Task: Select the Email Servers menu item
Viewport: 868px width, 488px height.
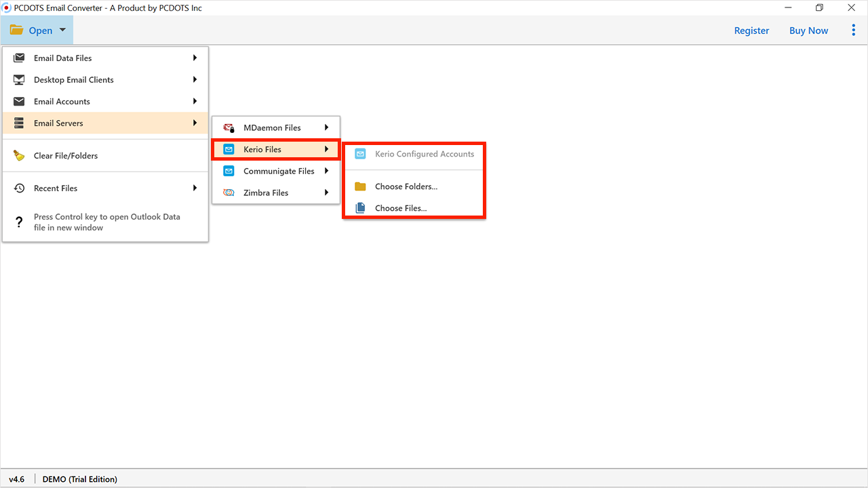Action: pyautogui.click(x=105, y=123)
